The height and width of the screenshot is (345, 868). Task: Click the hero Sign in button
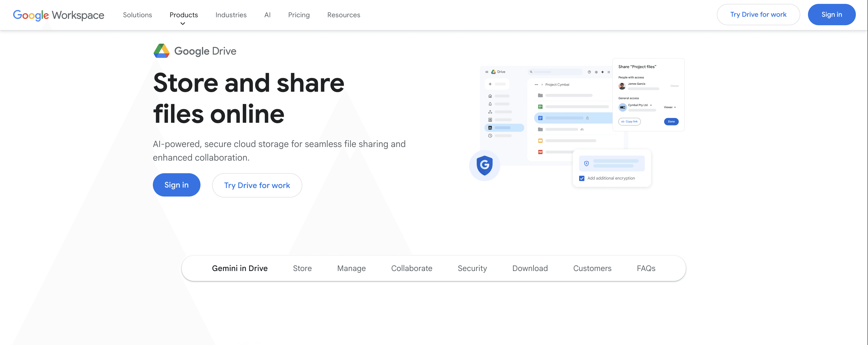coord(176,185)
